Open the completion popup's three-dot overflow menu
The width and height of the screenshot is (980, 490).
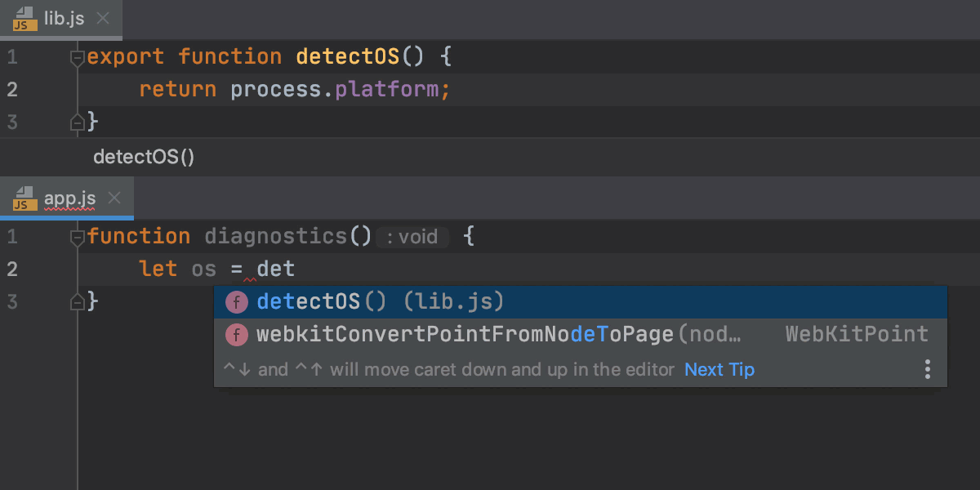(928, 369)
